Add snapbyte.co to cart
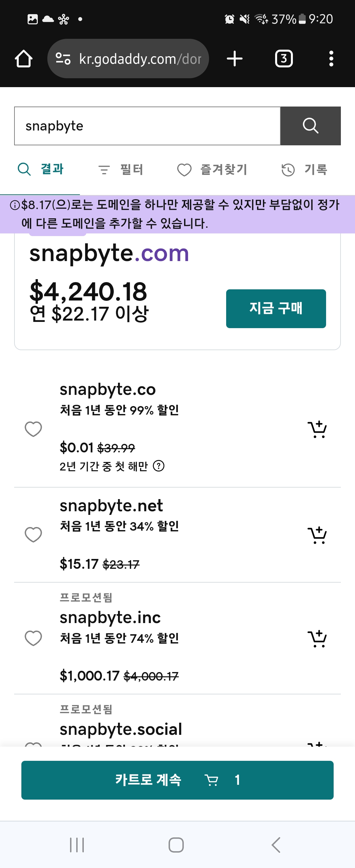This screenshot has width=355, height=868. pos(317,430)
